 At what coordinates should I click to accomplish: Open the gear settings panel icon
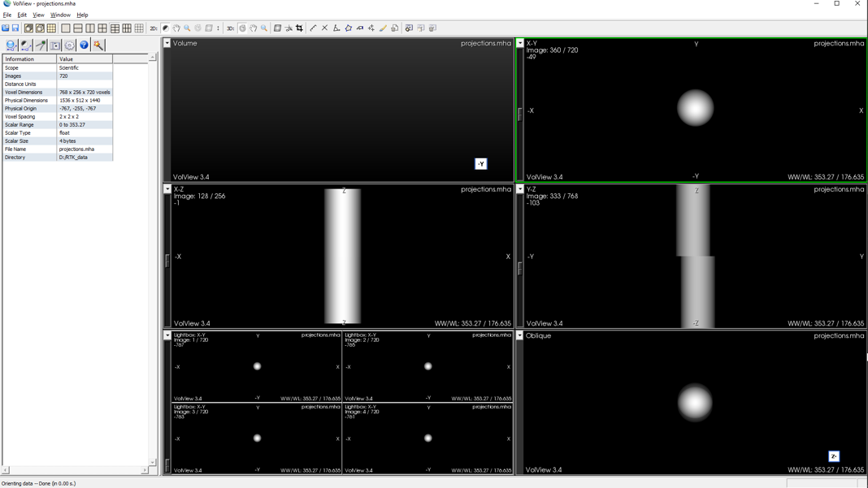[69, 45]
